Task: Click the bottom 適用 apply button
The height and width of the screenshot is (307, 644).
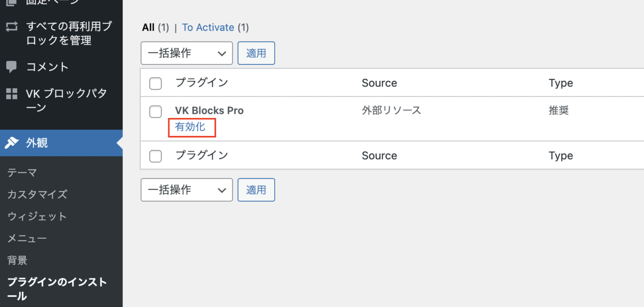Action: click(x=256, y=190)
